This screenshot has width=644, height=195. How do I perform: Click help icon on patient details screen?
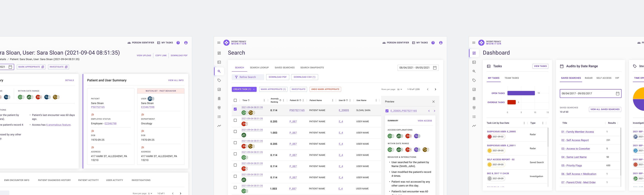(178, 43)
